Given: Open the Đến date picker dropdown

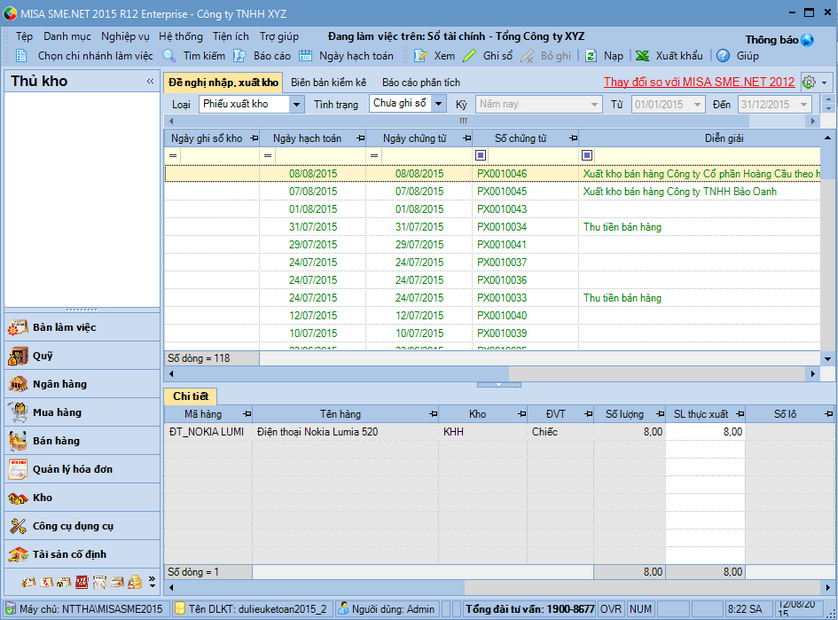Looking at the screenshot, I should (x=804, y=104).
